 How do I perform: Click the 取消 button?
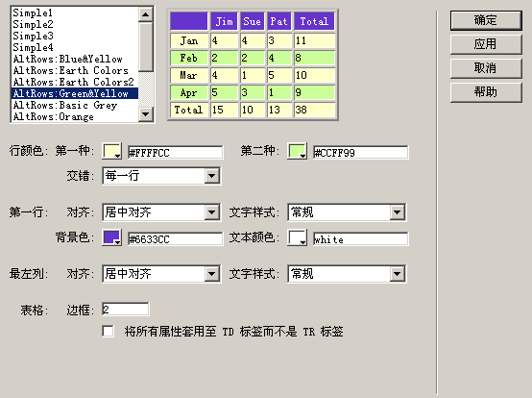(486, 68)
